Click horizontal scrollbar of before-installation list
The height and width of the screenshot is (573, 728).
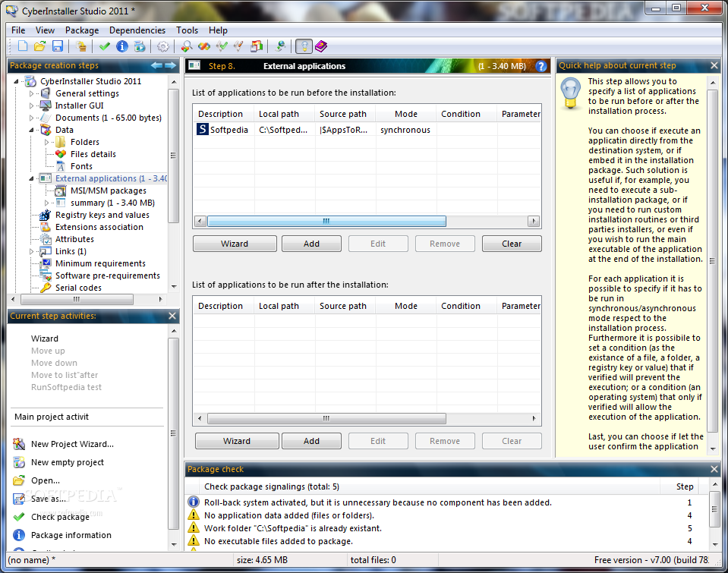(326, 222)
